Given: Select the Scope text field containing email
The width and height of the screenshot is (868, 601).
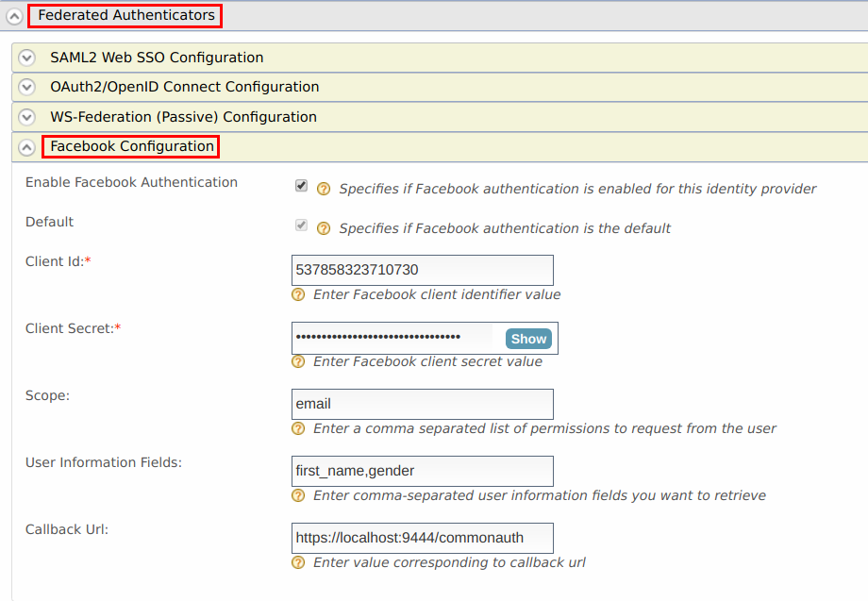Looking at the screenshot, I should coord(422,404).
